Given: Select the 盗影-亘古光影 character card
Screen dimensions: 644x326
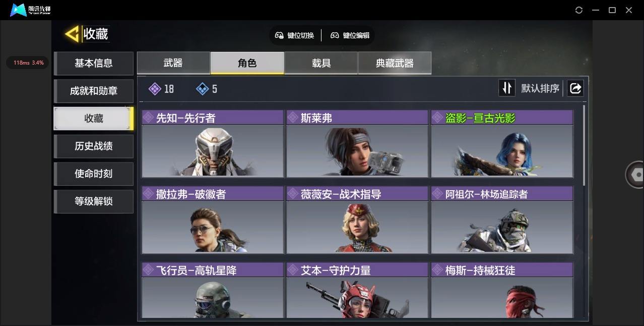Looking at the screenshot, I should tap(502, 144).
